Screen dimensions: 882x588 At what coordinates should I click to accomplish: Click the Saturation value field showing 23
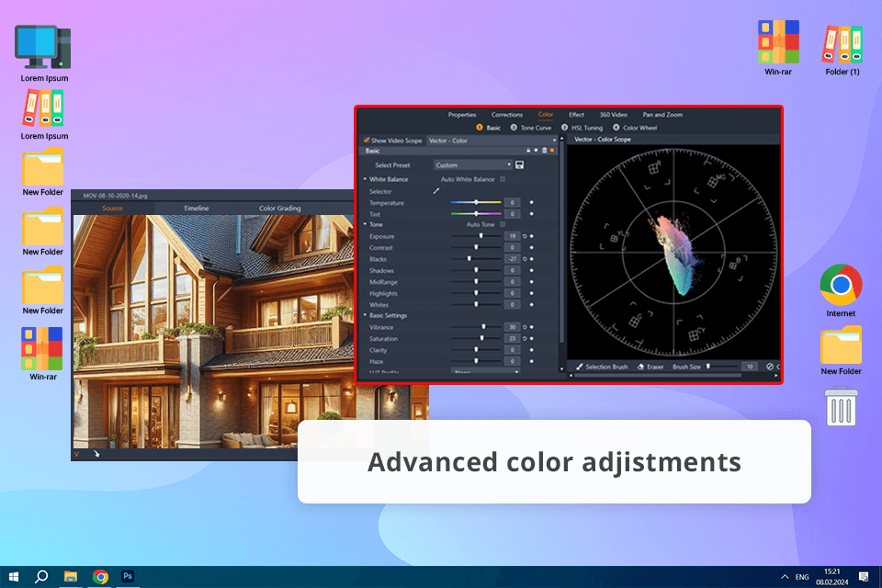coord(512,339)
